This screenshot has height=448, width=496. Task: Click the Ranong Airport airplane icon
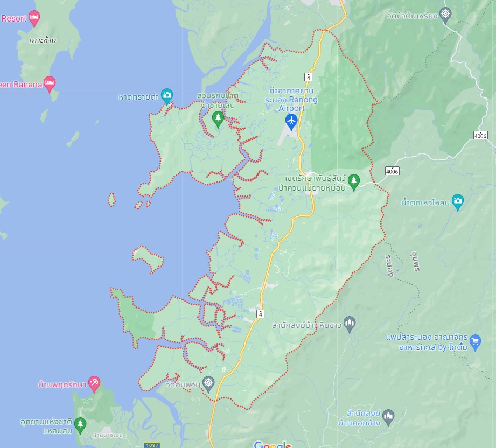291,122
